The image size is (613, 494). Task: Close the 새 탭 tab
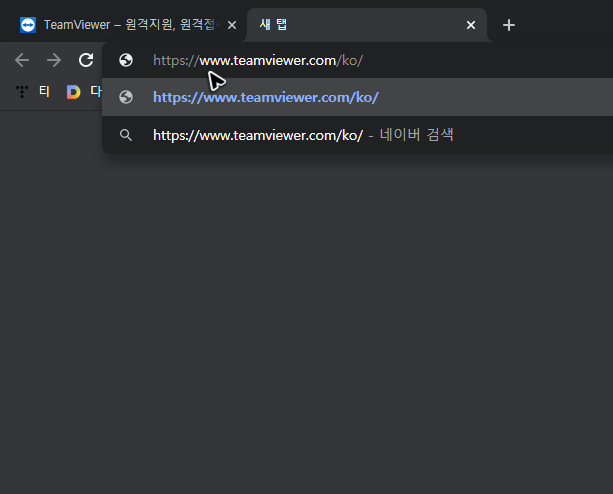(x=471, y=25)
